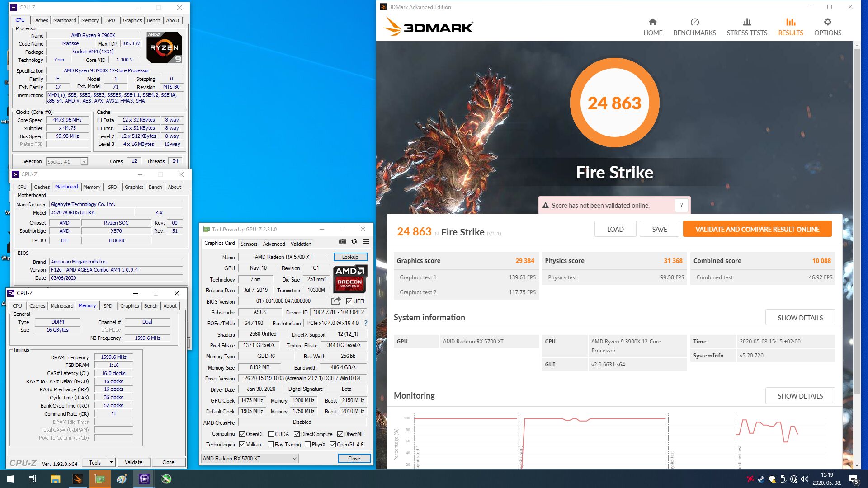Open Windows Start menu

[x=11, y=479]
